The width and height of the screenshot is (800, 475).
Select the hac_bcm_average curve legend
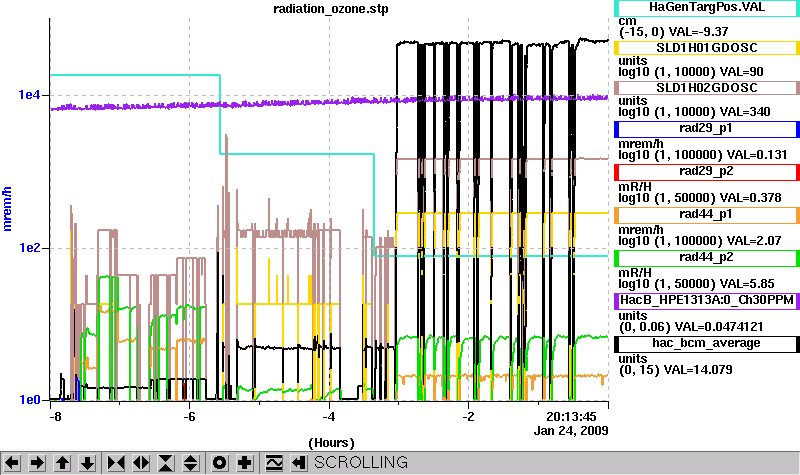(707, 344)
